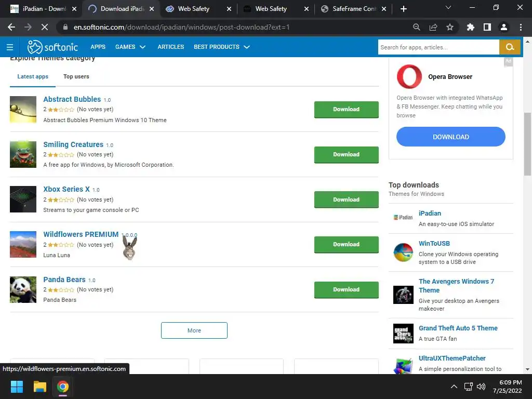This screenshot has width=532, height=399.
Task: Open the WinToUSB title link
Action: pos(434,243)
